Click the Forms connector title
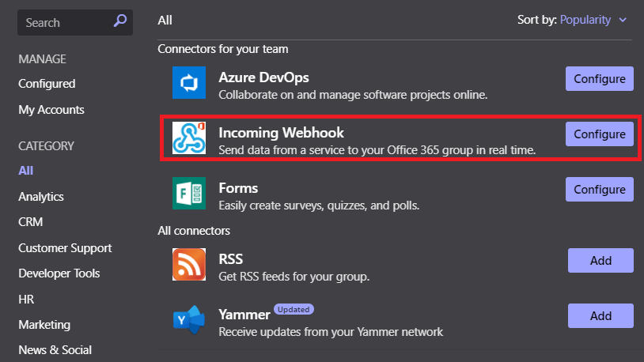Viewport: 644px width, 362px height. (238, 188)
